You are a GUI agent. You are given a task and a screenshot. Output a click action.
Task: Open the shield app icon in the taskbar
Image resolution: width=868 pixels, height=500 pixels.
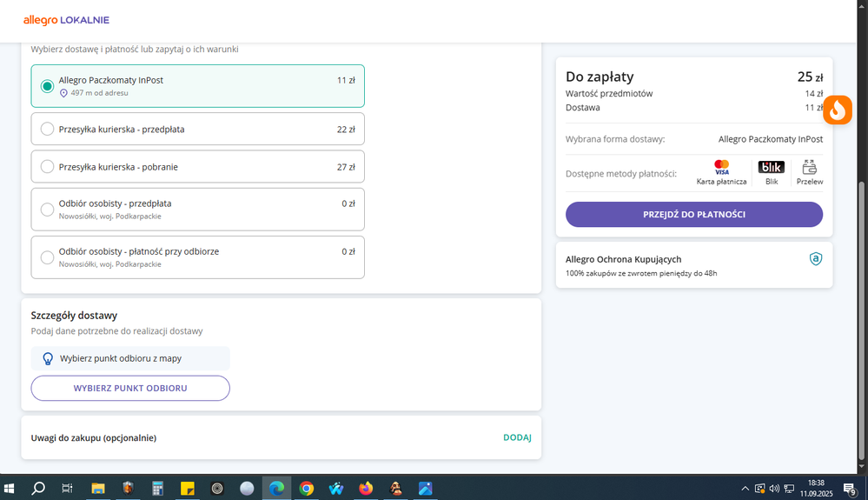128,489
